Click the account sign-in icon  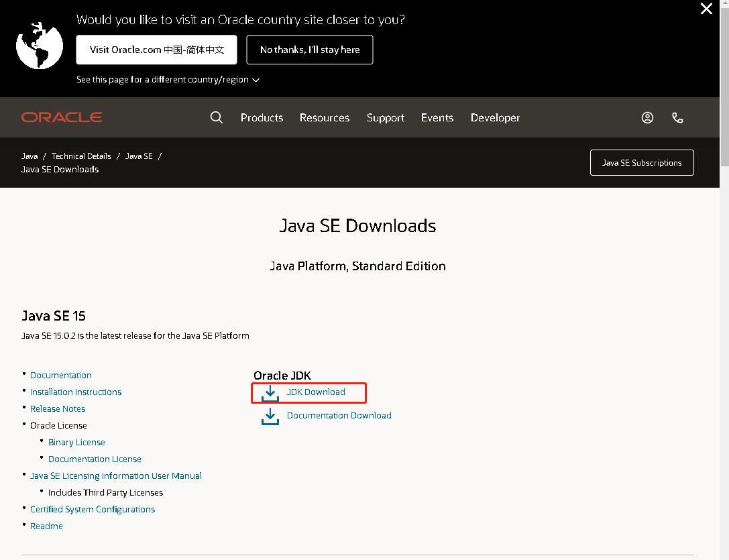(647, 117)
